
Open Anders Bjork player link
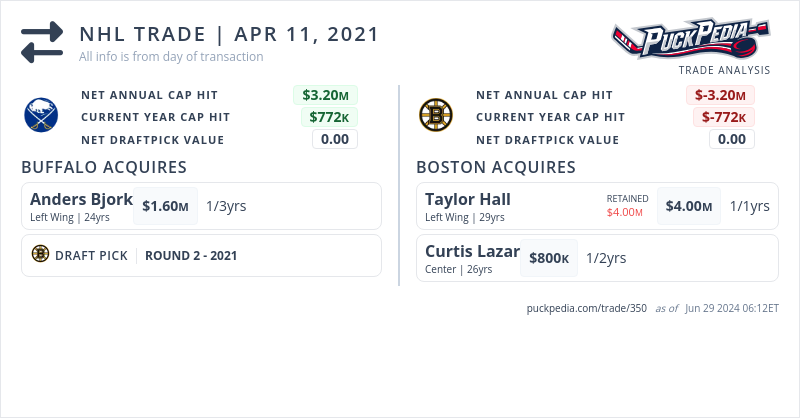click(x=81, y=199)
